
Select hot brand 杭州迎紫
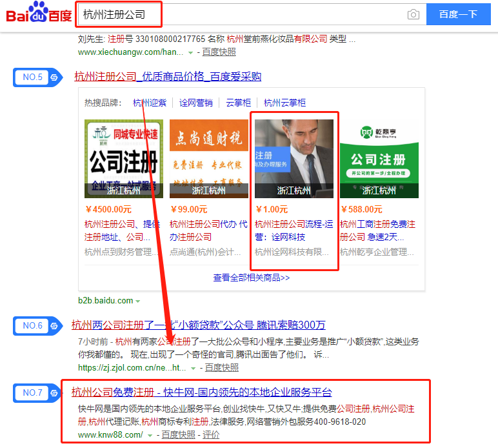150,103
